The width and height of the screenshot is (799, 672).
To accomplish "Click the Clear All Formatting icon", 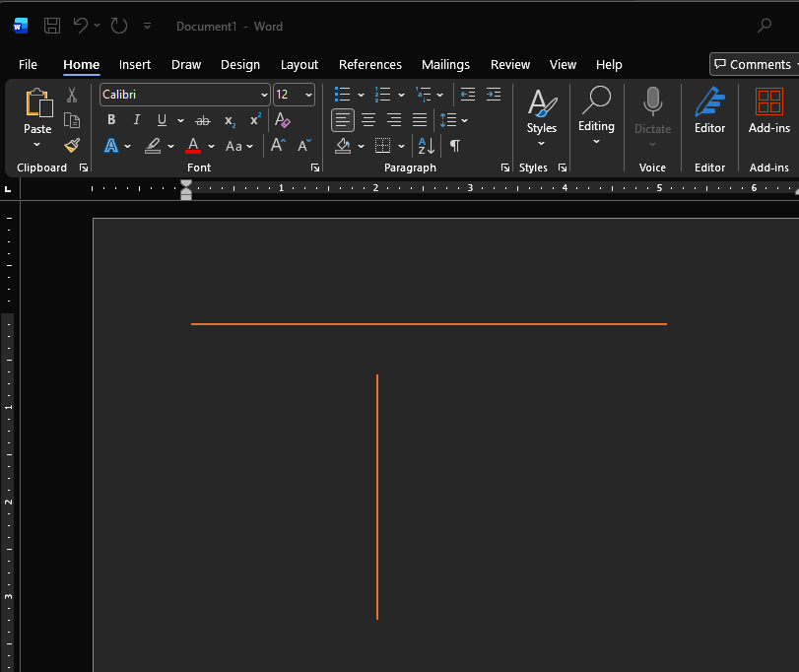I will (x=283, y=120).
